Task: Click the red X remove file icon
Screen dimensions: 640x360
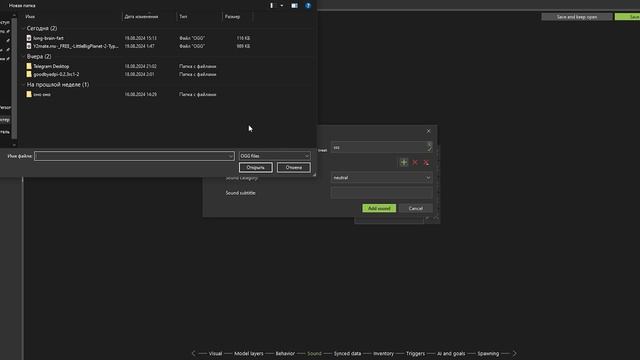Action: tap(415, 162)
